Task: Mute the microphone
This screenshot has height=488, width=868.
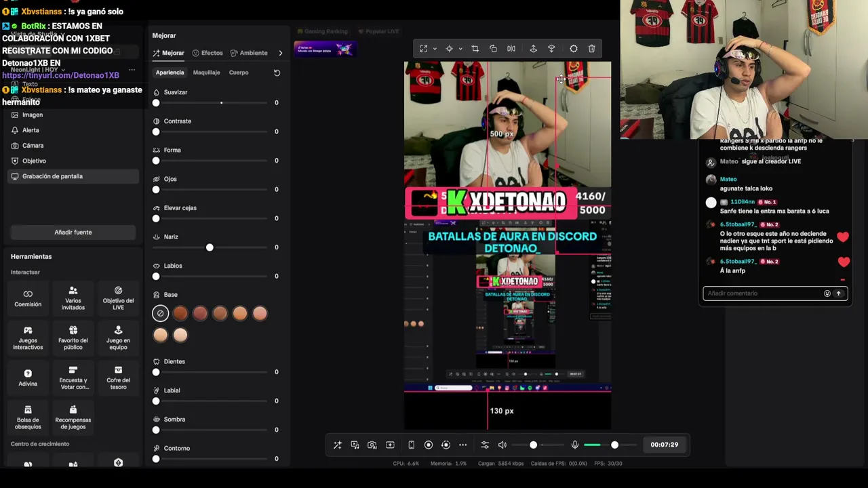Action: pyautogui.click(x=575, y=445)
